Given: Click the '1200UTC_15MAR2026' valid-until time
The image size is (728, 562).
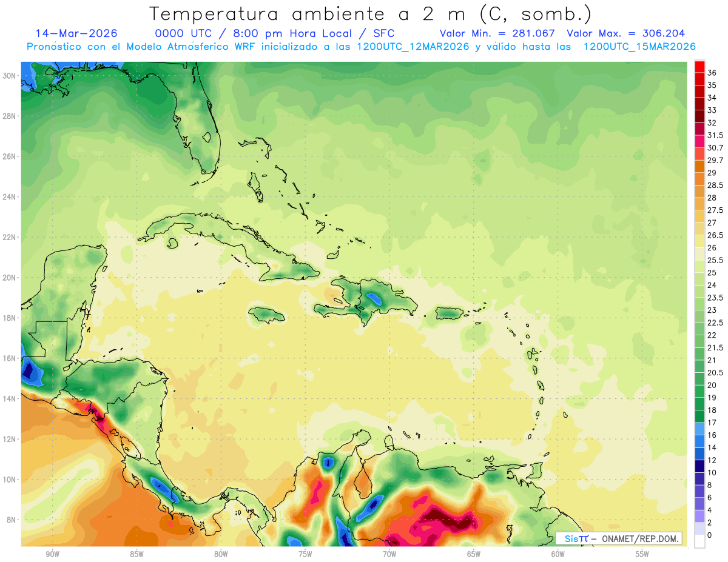Looking at the screenshot, I should [x=639, y=47].
